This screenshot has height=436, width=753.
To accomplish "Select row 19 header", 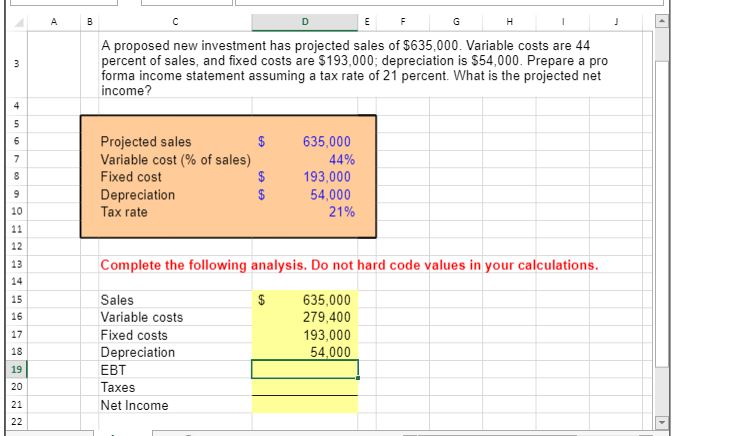I will (17, 369).
